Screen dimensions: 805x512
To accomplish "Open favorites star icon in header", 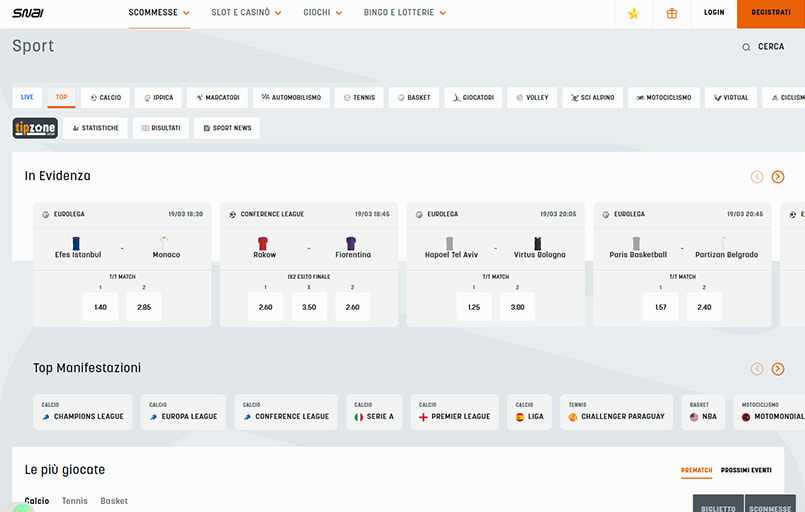I will [x=633, y=13].
